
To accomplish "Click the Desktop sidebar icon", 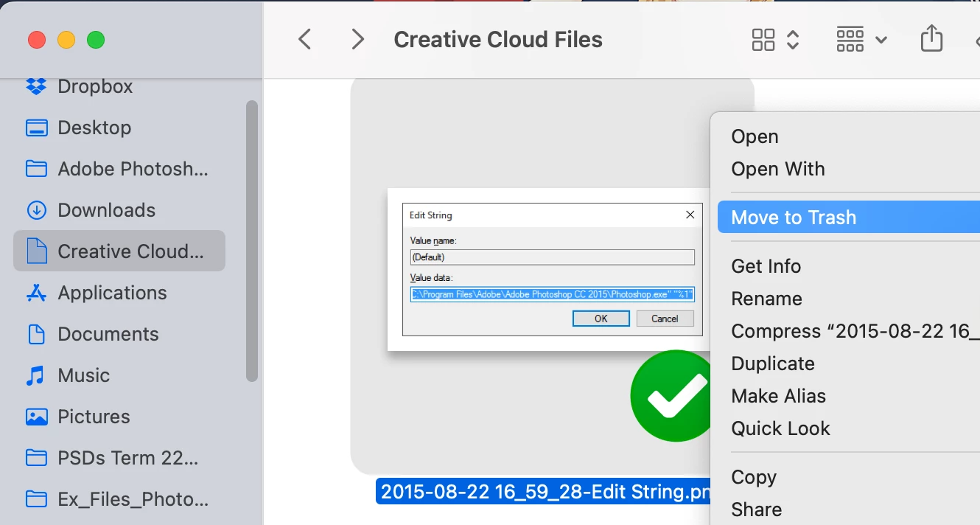I will (x=36, y=128).
